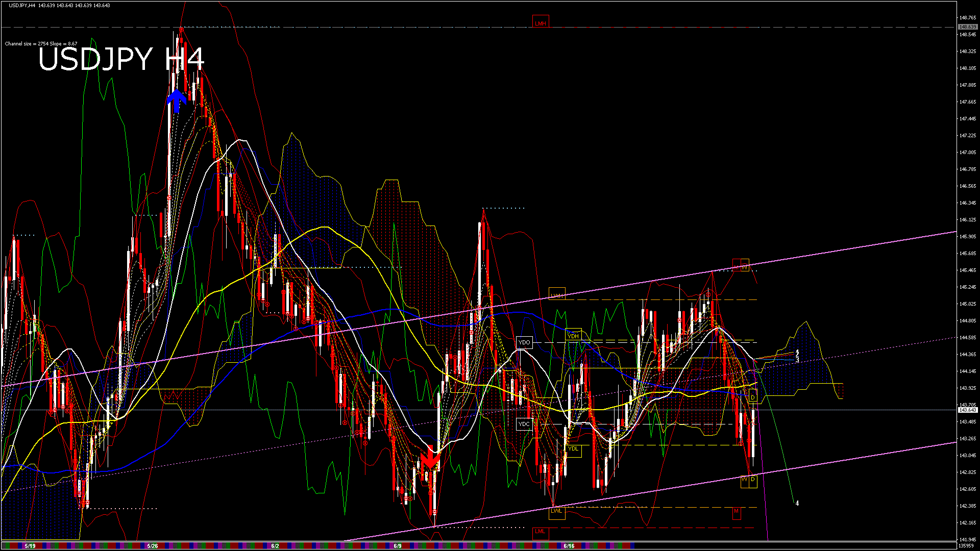This screenshot has width=980, height=551.
Task: Click the USDJPY H4 chart title
Action: click(121, 59)
